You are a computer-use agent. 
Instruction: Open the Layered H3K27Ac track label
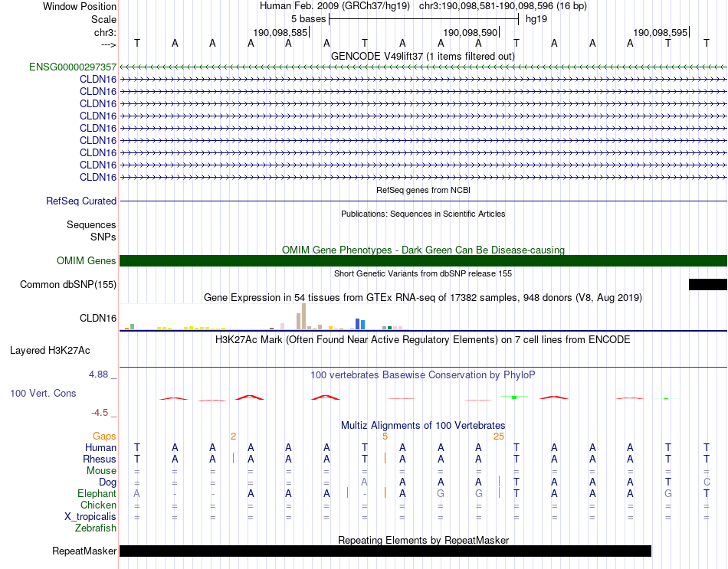click(x=50, y=351)
